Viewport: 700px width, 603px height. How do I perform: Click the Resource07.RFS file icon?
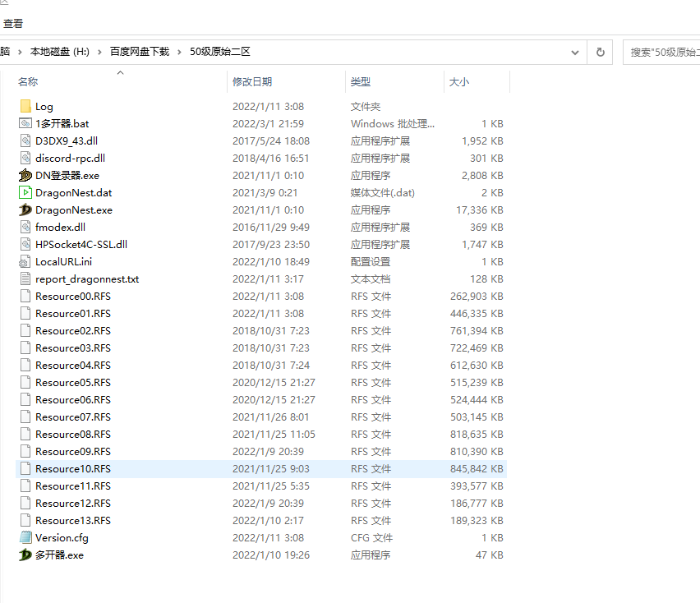tap(25, 417)
